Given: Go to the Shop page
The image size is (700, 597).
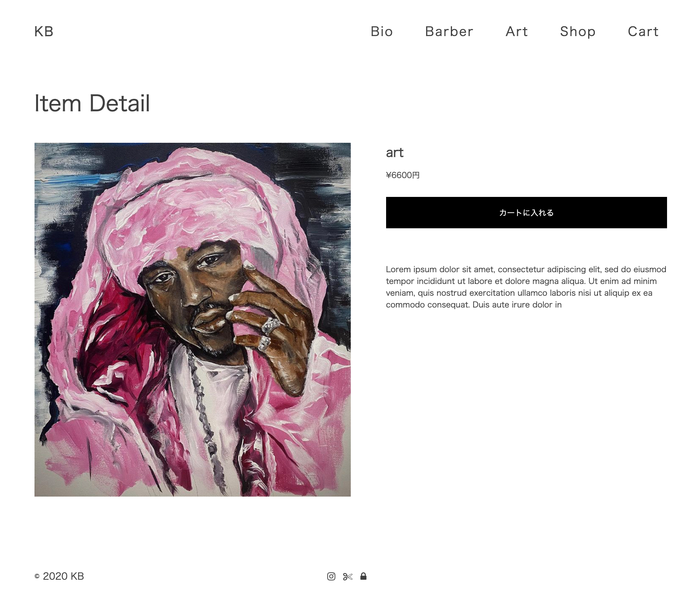Looking at the screenshot, I should (578, 31).
